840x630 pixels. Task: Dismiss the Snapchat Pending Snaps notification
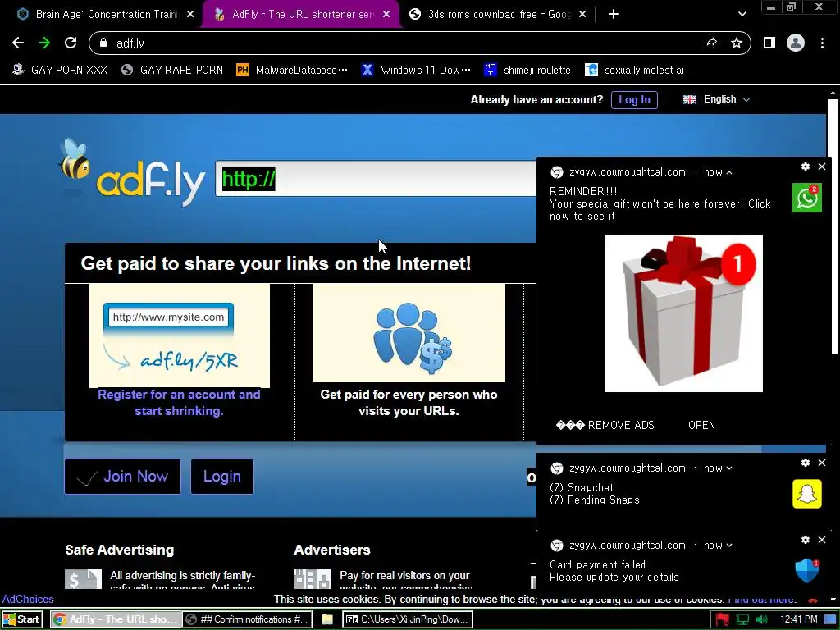pyautogui.click(x=822, y=463)
